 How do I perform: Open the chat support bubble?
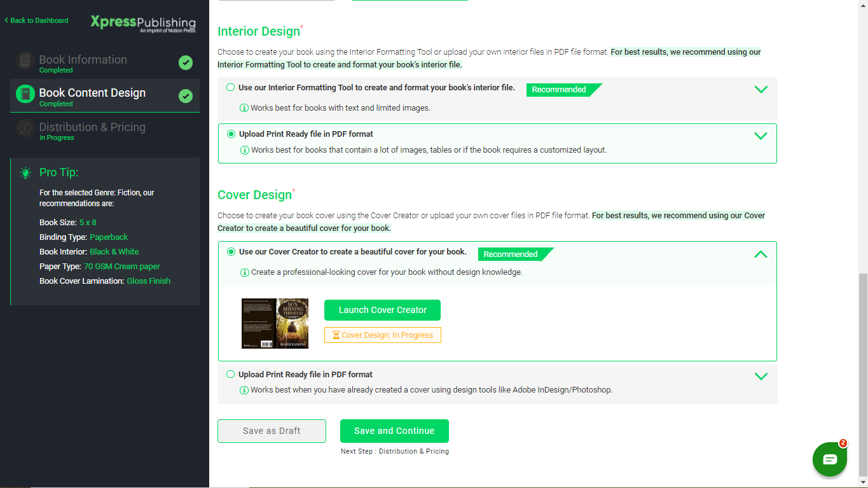(829, 459)
